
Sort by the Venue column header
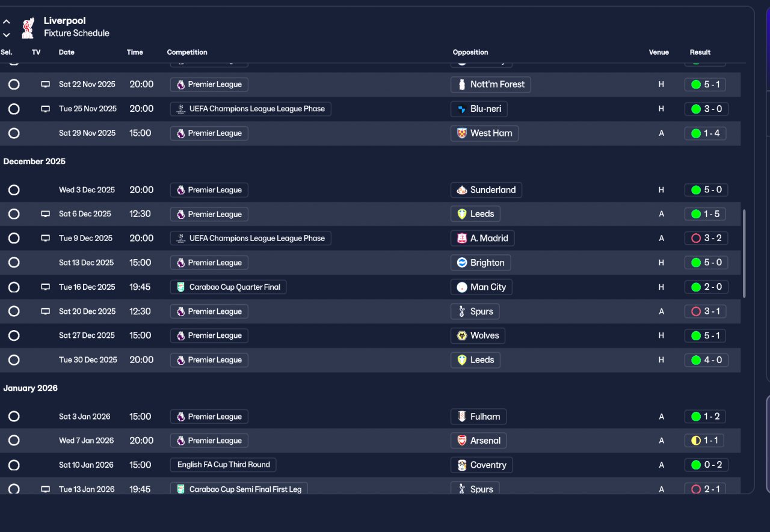coord(659,52)
